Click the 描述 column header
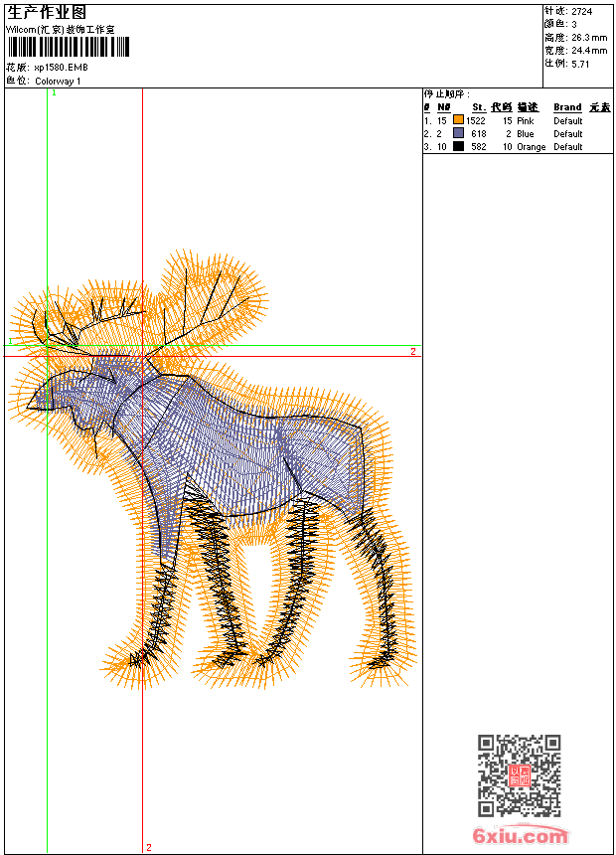Image resolution: width=616 pixels, height=855 pixels. click(x=527, y=107)
